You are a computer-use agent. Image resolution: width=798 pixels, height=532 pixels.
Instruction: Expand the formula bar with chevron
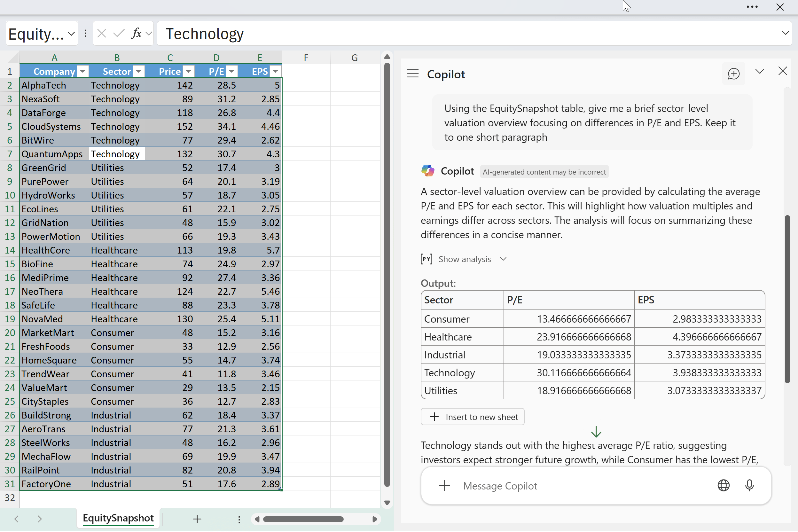click(x=785, y=33)
